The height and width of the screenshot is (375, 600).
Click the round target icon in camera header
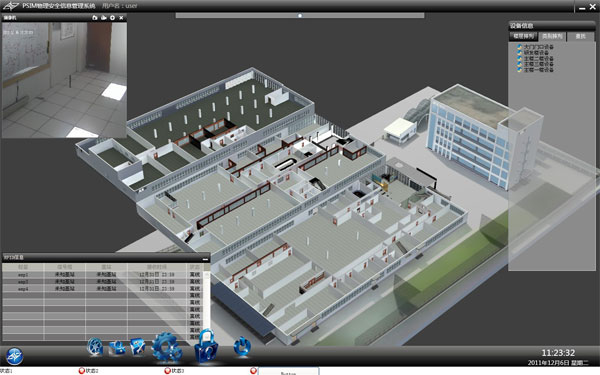point(112,18)
